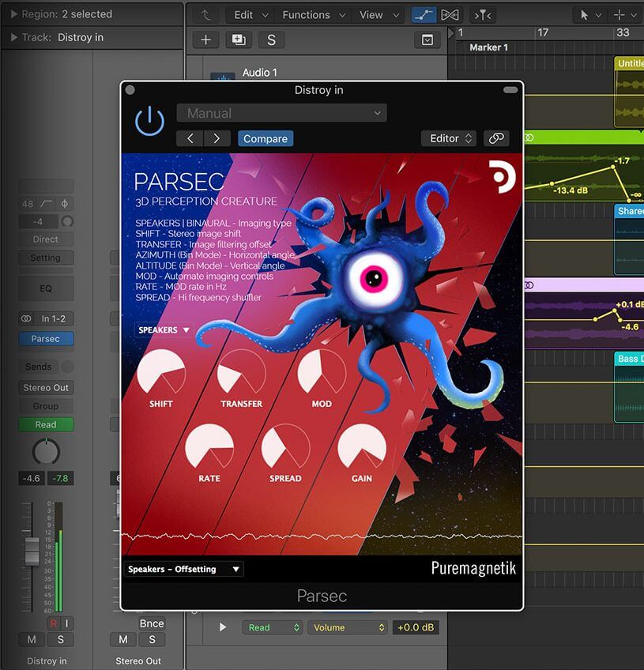The height and width of the screenshot is (670, 644).
Task: Click the SPREAD knob
Action: pyautogui.click(x=285, y=446)
